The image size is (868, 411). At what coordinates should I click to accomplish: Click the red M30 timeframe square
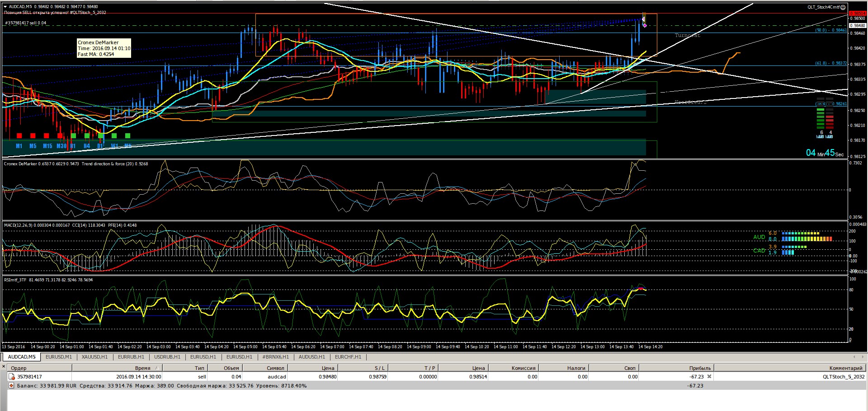[60, 135]
